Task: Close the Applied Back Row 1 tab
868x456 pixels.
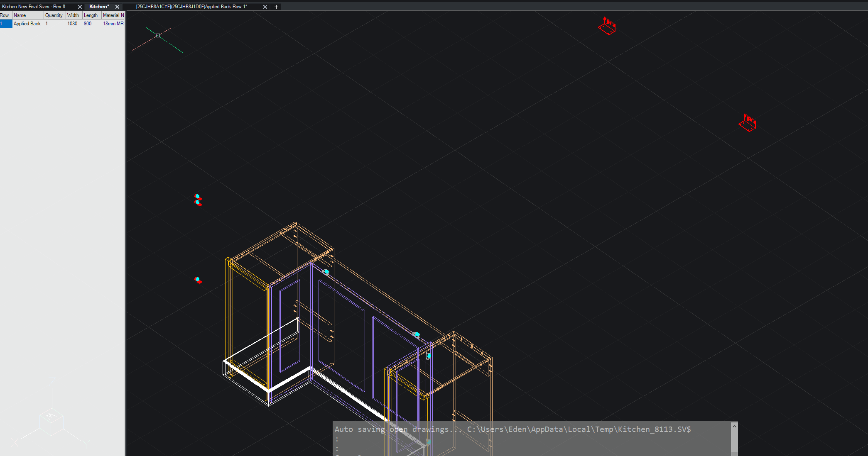Action: [x=265, y=7]
